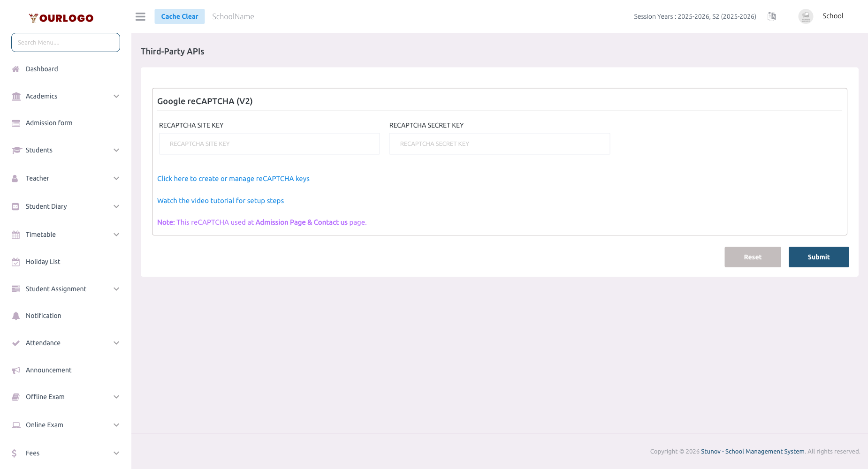
Task: Click the Cache Clear button
Action: (x=179, y=16)
